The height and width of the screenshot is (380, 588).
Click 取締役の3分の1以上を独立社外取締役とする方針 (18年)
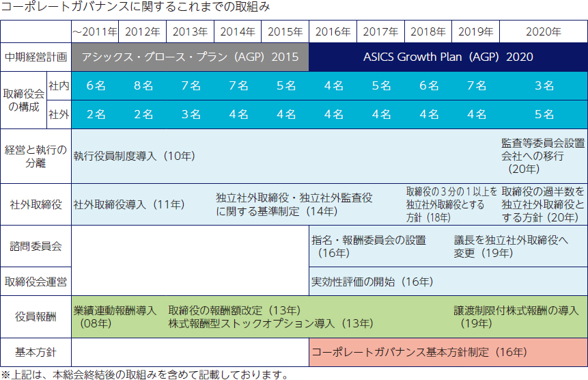[x=451, y=205]
